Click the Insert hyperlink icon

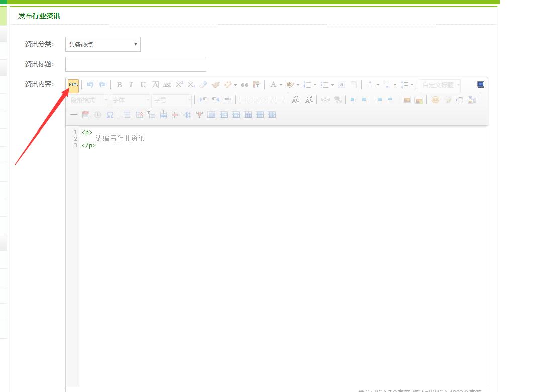coord(325,100)
